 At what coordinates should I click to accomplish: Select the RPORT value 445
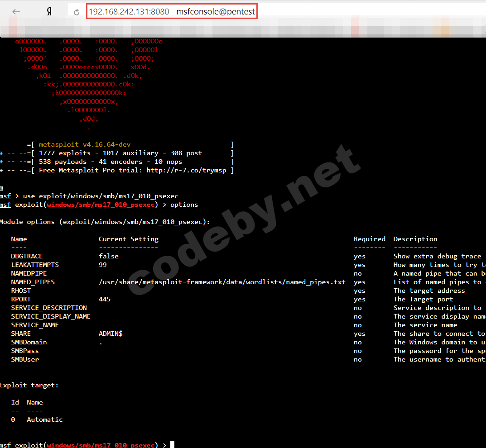click(x=105, y=300)
